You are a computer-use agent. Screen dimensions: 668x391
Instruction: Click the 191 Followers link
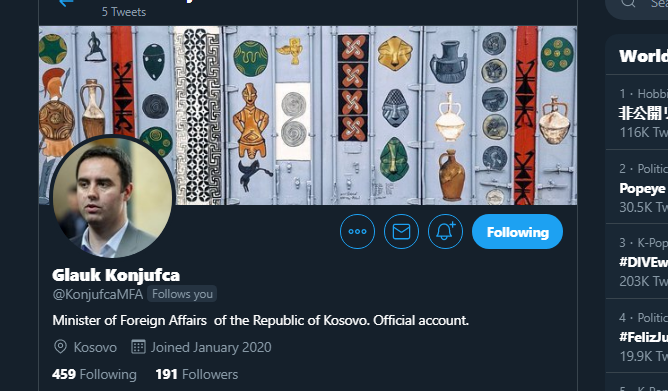tap(196, 374)
